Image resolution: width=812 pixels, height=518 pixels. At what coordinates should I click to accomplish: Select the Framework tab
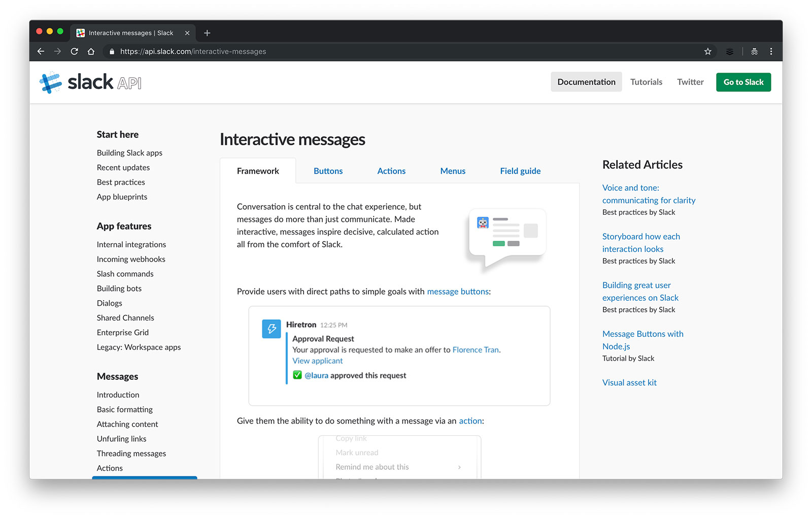(258, 171)
